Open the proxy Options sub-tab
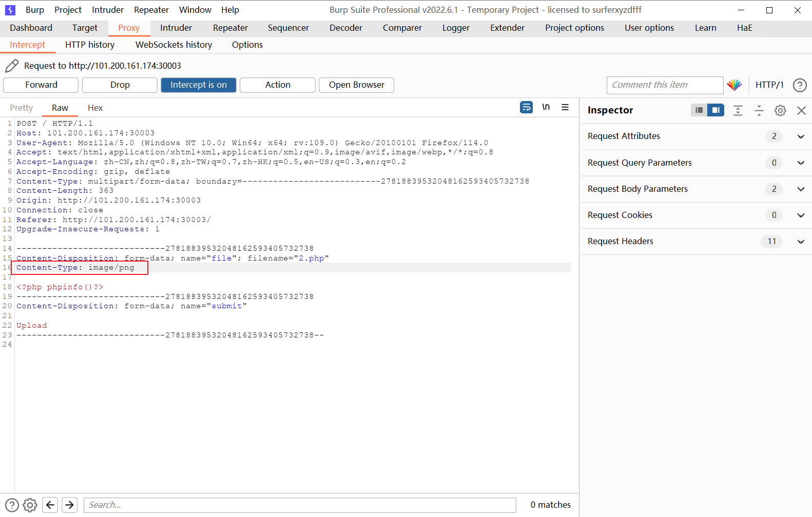Viewport: 812px width, 517px height. 247,45
